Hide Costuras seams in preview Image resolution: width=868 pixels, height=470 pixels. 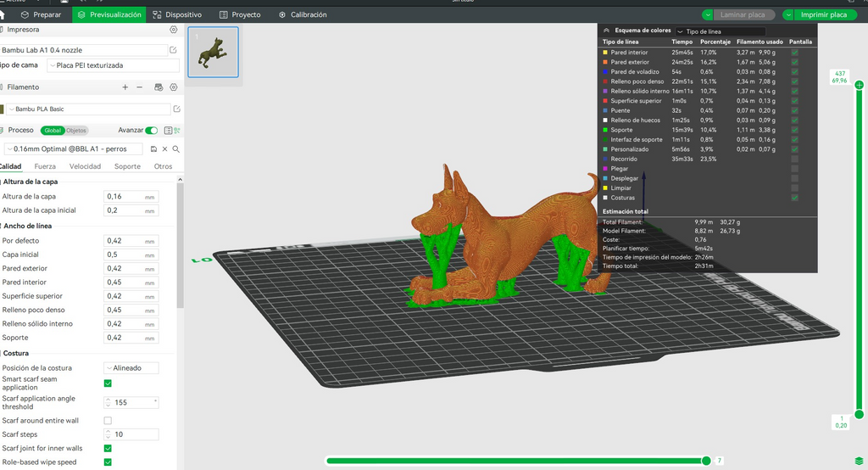794,198
